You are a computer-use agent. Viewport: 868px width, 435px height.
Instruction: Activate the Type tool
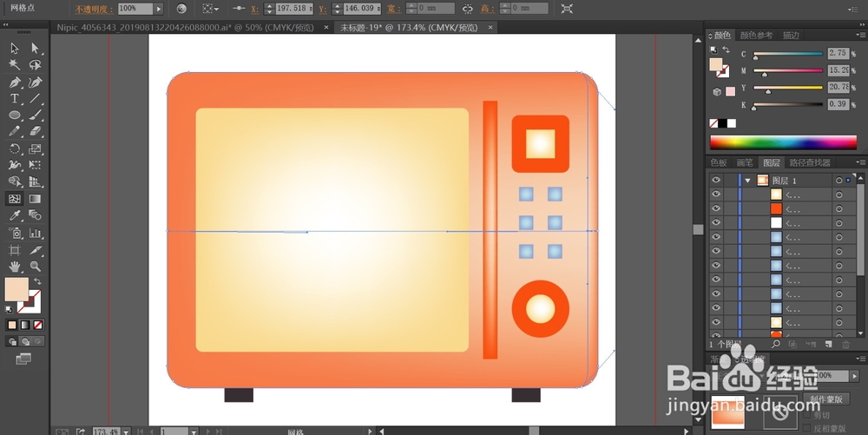[15, 98]
